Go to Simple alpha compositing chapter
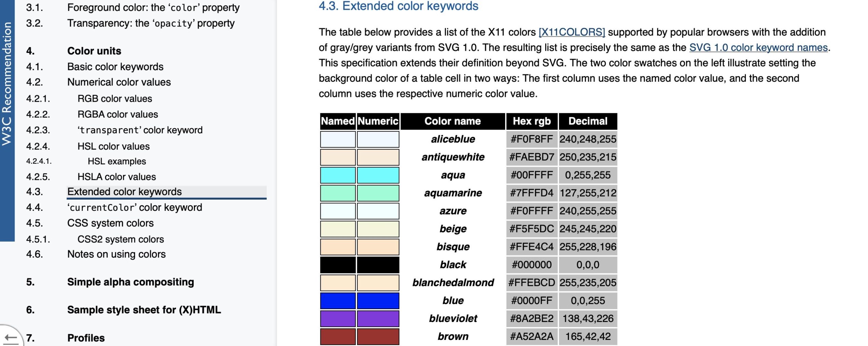 pos(131,282)
